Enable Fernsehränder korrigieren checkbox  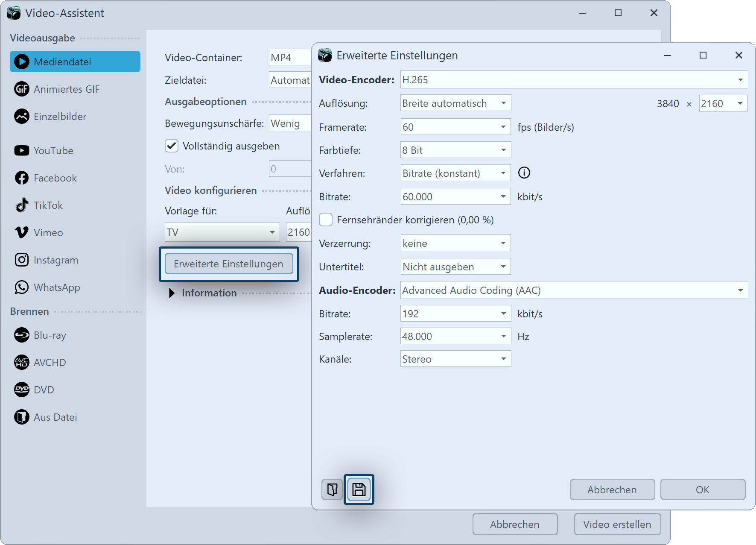(x=326, y=220)
